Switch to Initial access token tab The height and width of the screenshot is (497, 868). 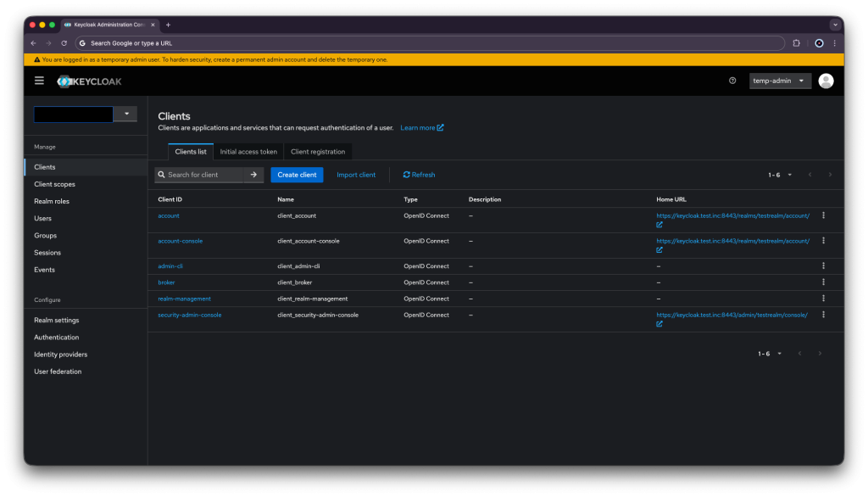coord(248,152)
